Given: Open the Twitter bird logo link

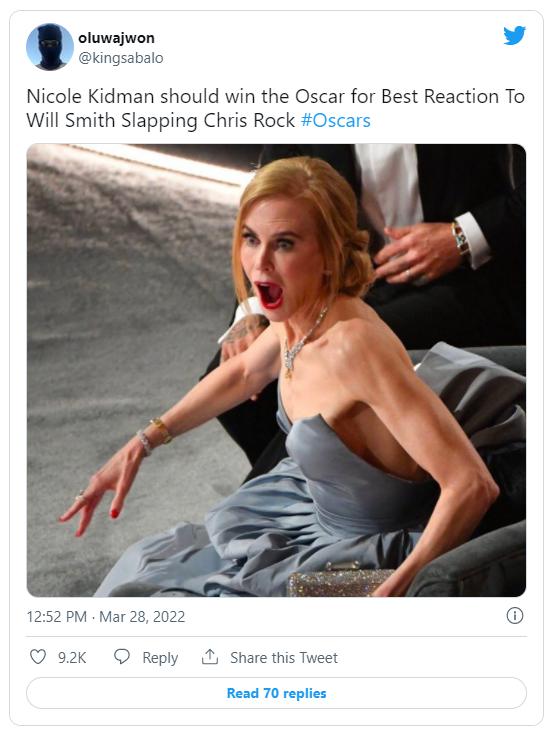Looking at the screenshot, I should (x=514, y=36).
